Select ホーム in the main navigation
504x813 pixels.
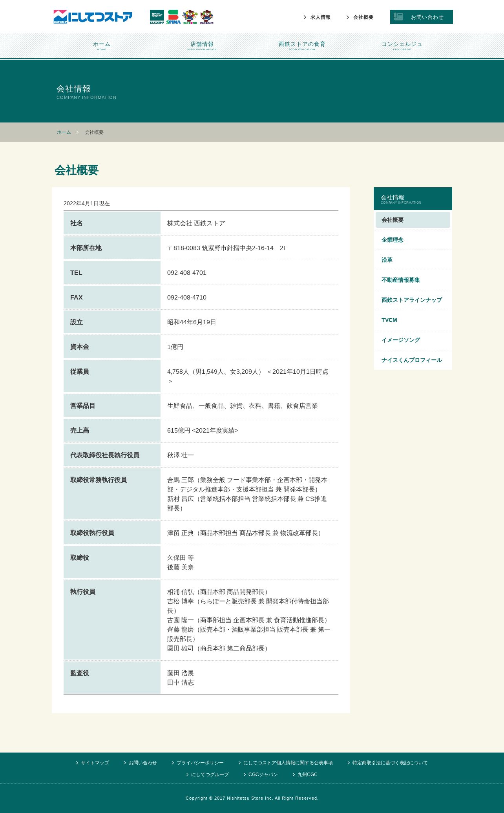(102, 46)
